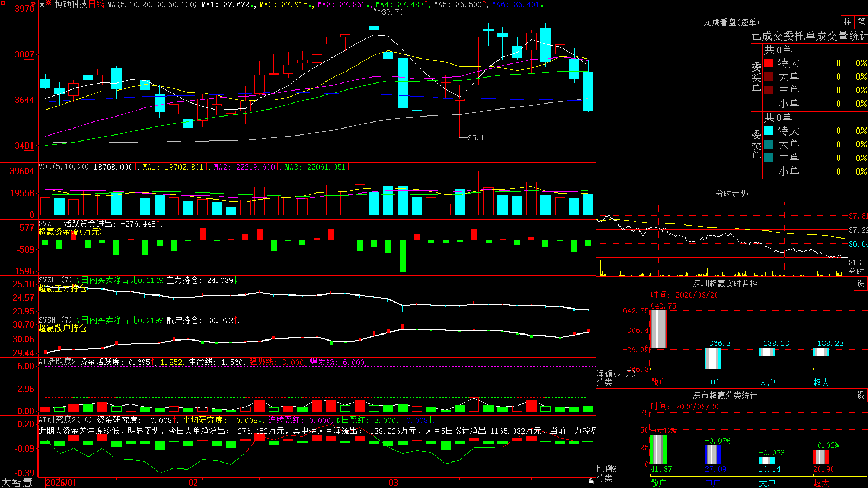
Task: Click the 龙虎看盘(逐单) panel title
Action: click(732, 22)
